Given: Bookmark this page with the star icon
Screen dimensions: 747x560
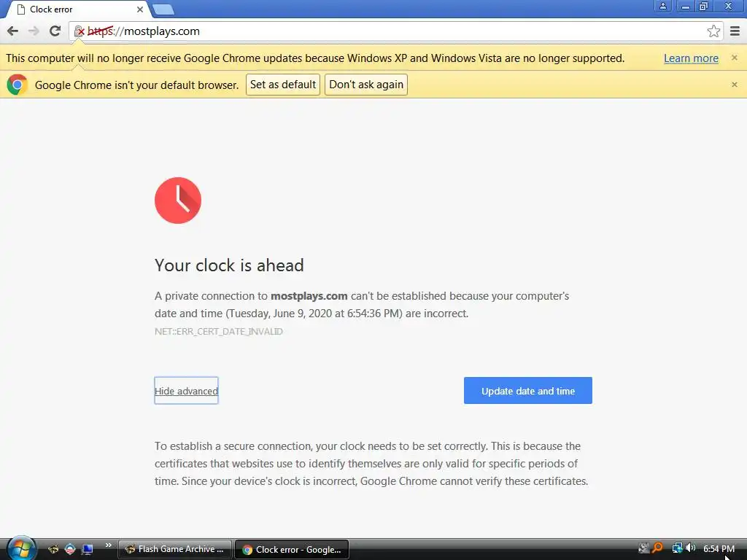Looking at the screenshot, I should pyautogui.click(x=713, y=31).
